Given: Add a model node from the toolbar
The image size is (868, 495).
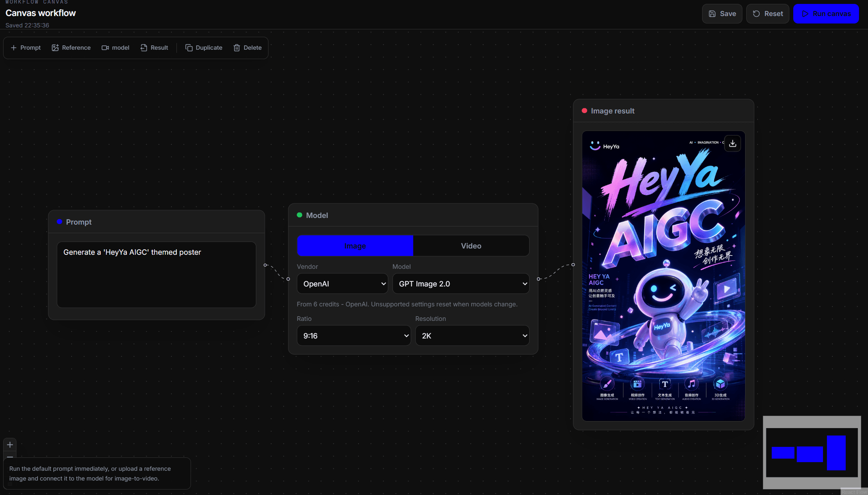Looking at the screenshot, I should (x=115, y=48).
